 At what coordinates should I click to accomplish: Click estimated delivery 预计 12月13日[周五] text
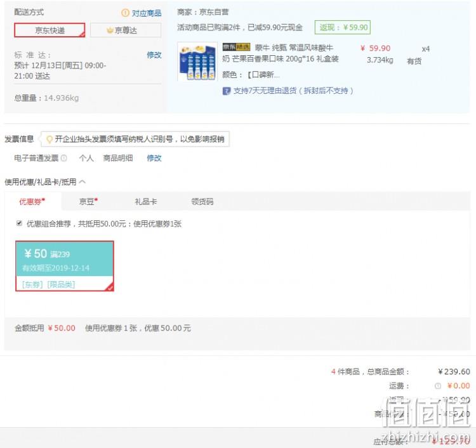[60, 70]
